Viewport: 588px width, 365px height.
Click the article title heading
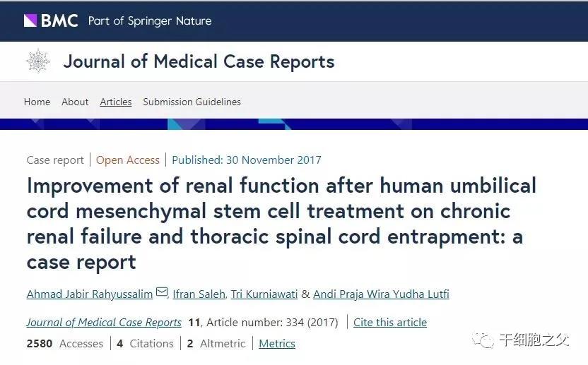click(281, 224)
